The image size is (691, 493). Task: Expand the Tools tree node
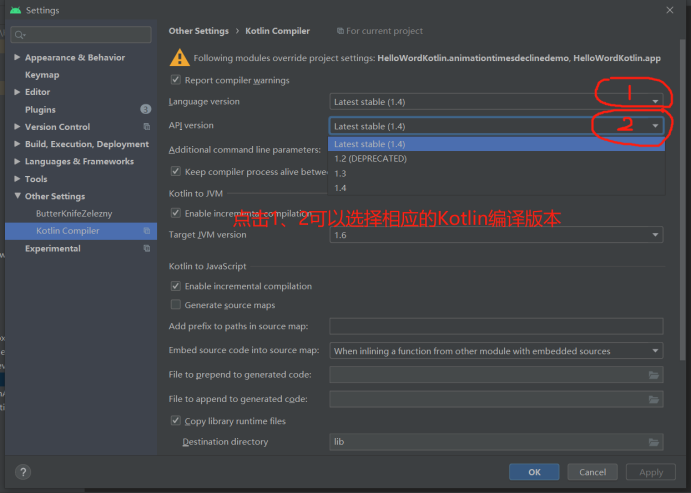click(x=17, y=178)
